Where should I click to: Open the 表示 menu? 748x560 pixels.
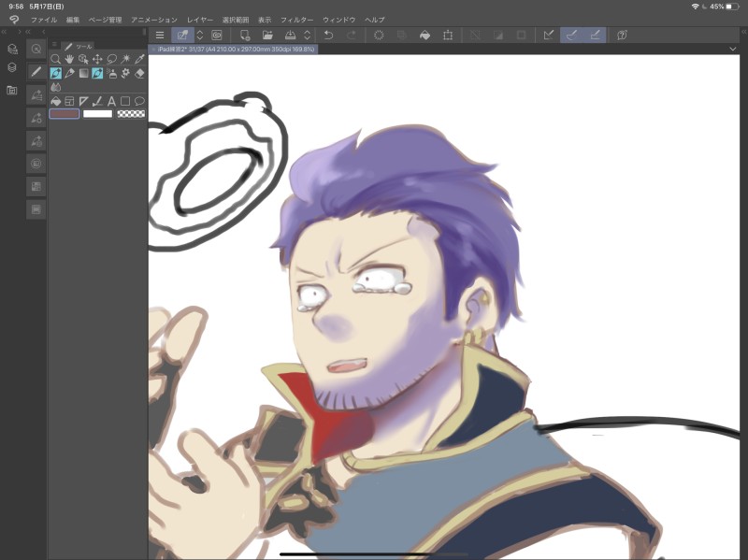(x=265, y=20)
